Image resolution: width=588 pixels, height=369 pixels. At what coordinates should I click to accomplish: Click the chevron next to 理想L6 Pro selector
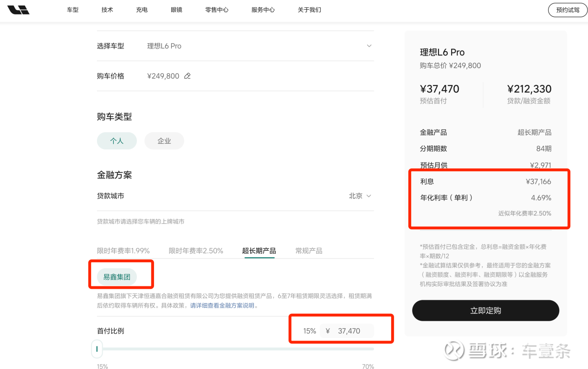coord(369,46)
